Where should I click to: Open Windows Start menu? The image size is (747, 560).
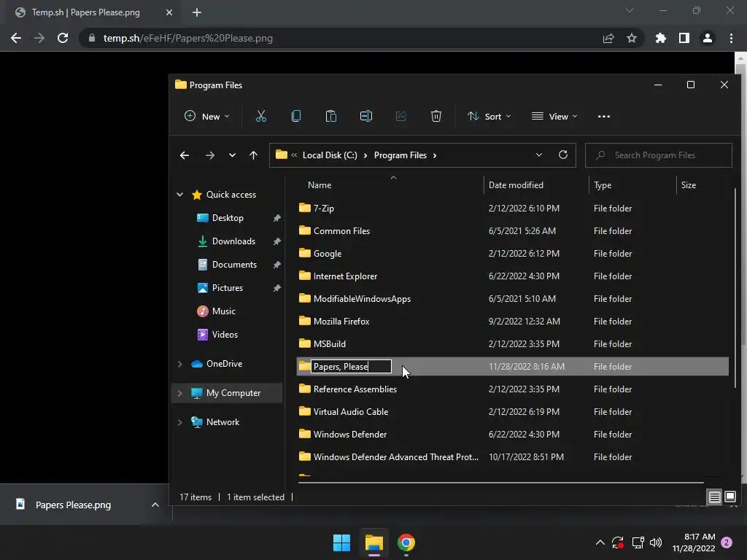[x=341, y=542]
